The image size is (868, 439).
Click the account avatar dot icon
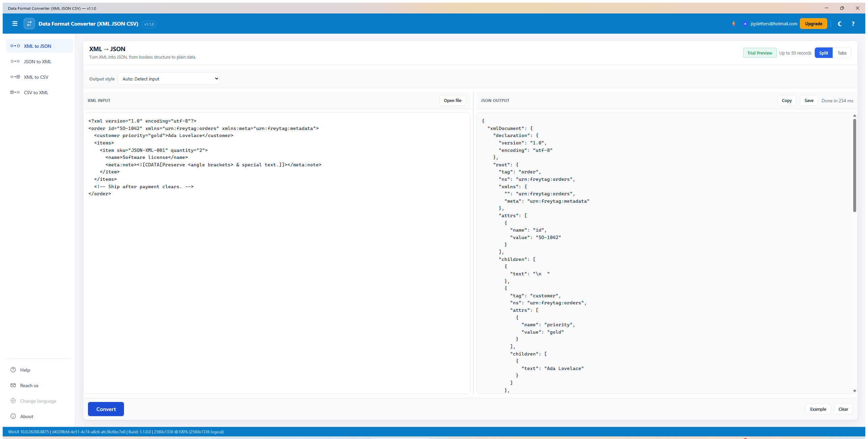pyautogui.click(x=745, y=24)
